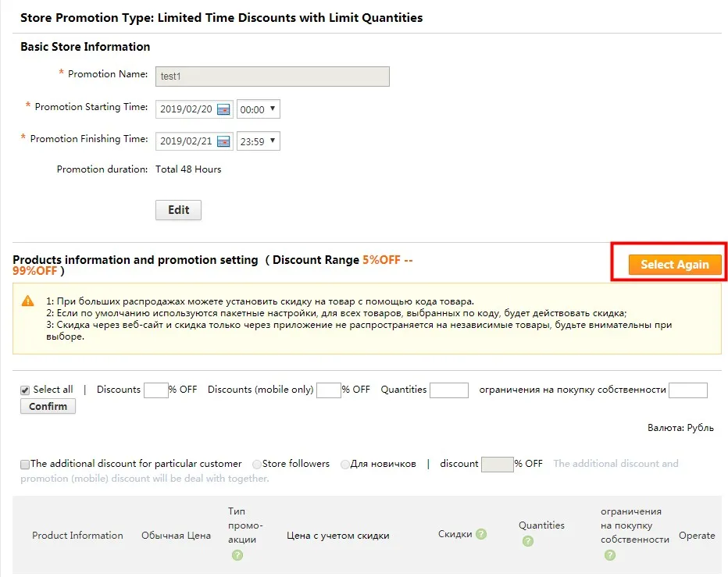
Task: Click the batch Quantities input field
Action: click(449, 390)
